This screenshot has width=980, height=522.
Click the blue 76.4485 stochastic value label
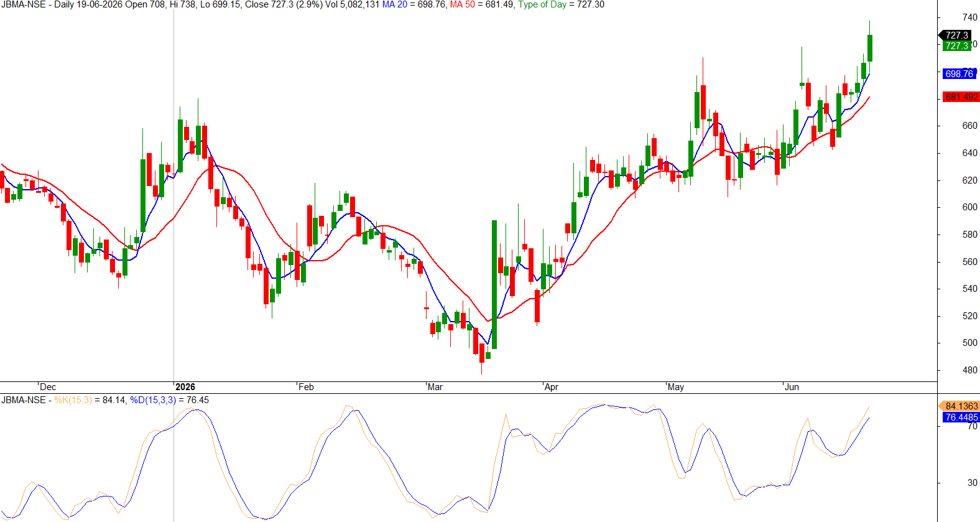(961, 417)
